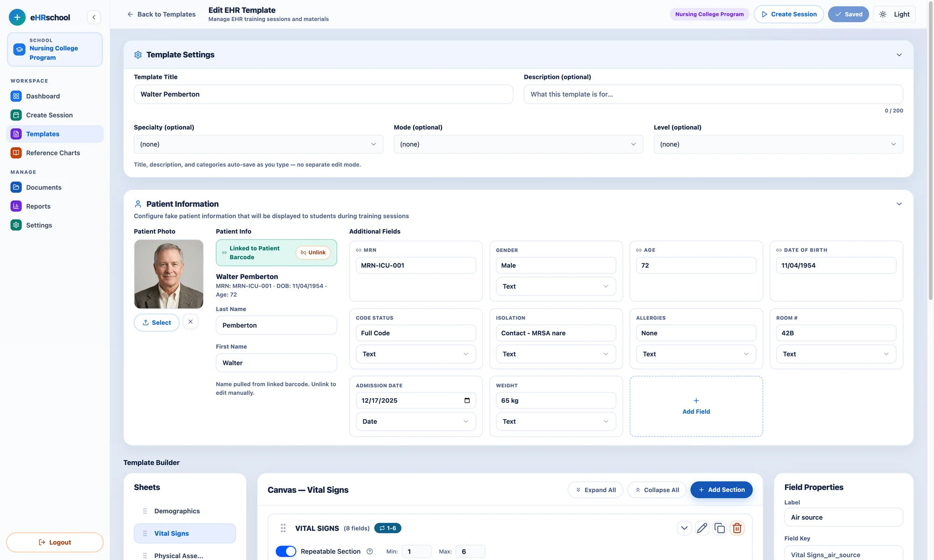Collapse the Patient Information panel
Screen dimensions: 934x560
(899, 204)
